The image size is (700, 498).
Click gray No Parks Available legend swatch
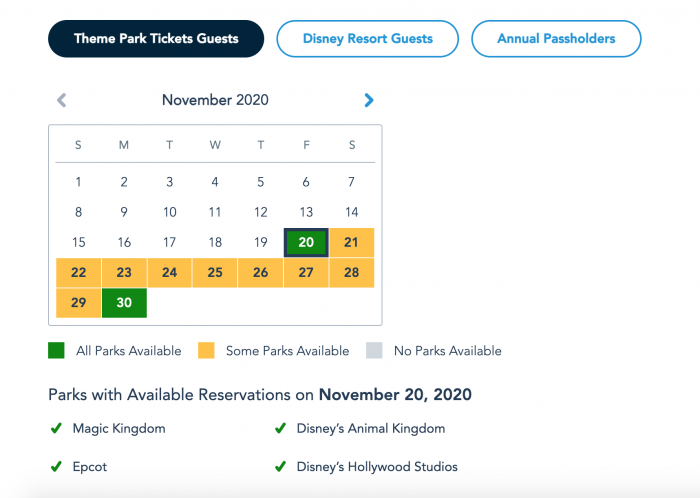click(x=374, y=350)
